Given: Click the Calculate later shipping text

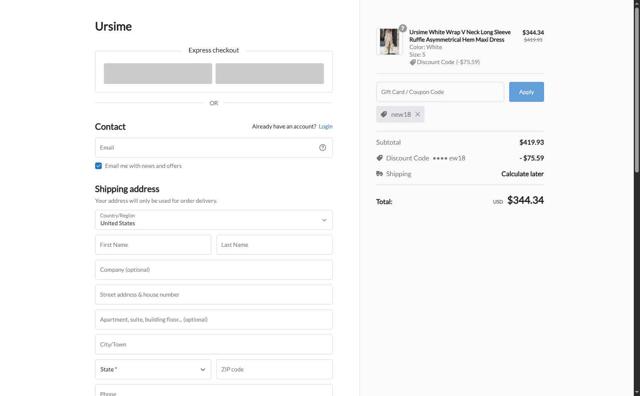Looking at the screenshot, I should pos(522,174).
